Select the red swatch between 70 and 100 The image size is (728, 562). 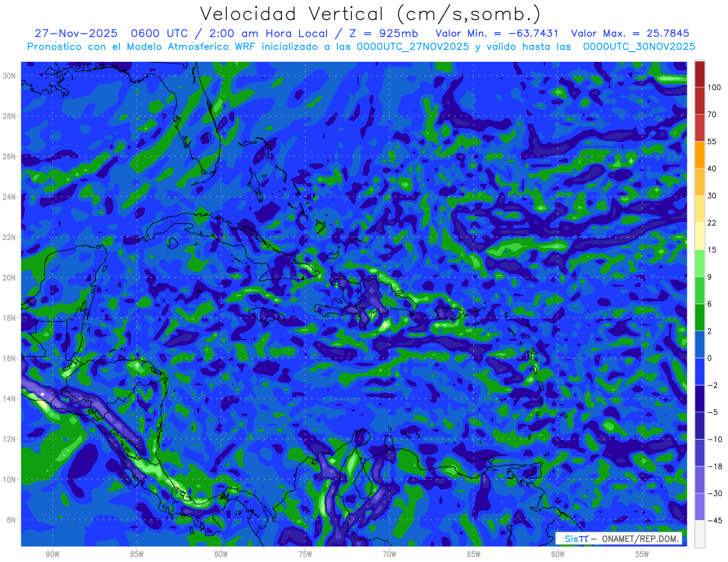tap(699, 101)
